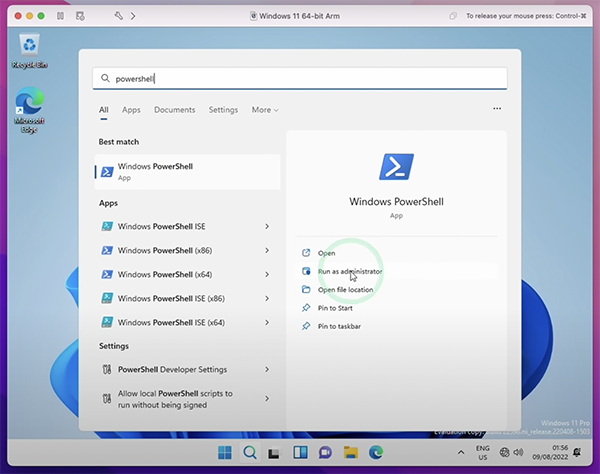Click the network globe tray icon
The width and height of the screenshot is (600, 474).
[x=504, y=453]
